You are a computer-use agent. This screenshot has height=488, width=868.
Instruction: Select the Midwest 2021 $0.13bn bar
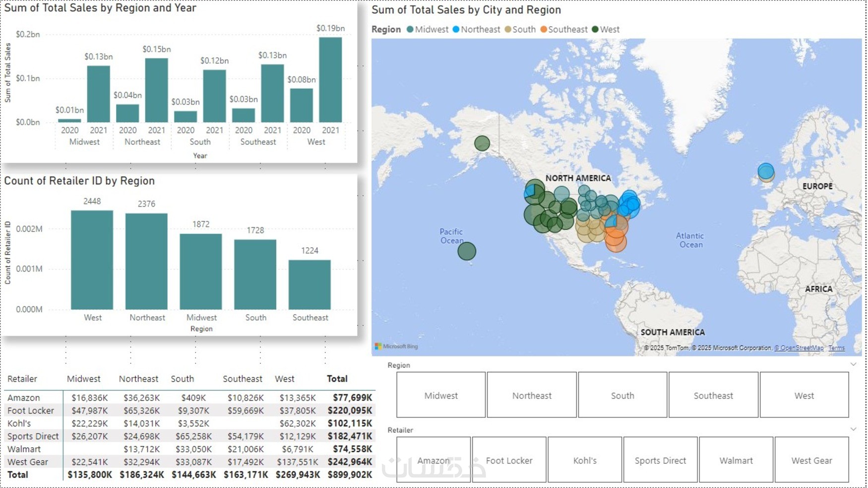98,94
